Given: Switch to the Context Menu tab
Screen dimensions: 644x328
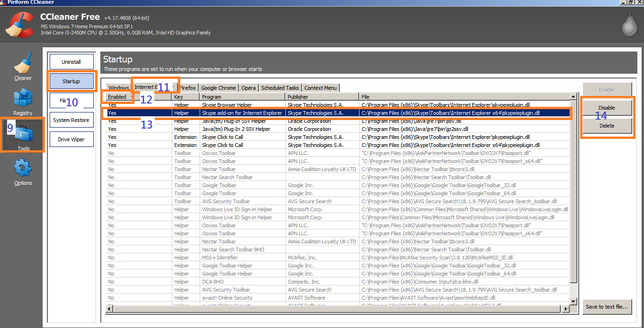Looking at the screenshot, I should [320, 88].
